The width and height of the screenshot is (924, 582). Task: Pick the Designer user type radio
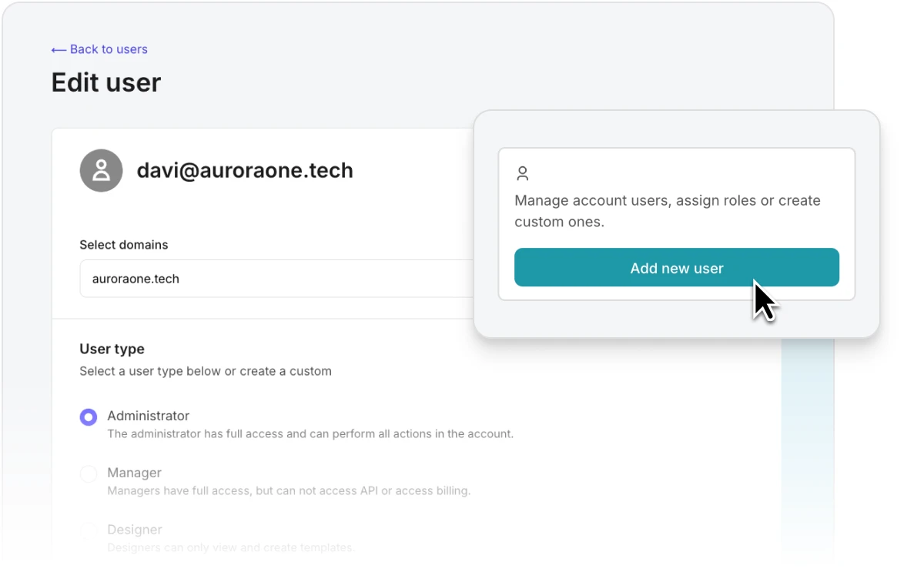click(x=89, y=531)
